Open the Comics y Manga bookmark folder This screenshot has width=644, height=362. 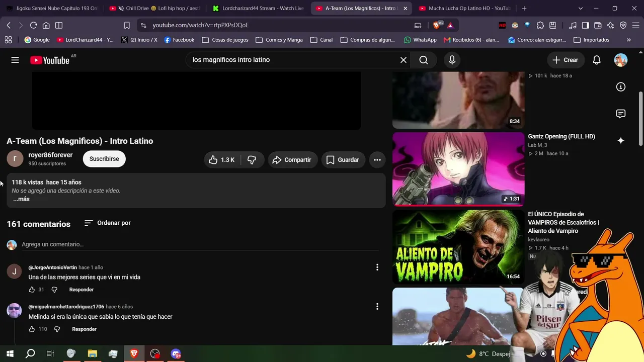tap(279, 40)
